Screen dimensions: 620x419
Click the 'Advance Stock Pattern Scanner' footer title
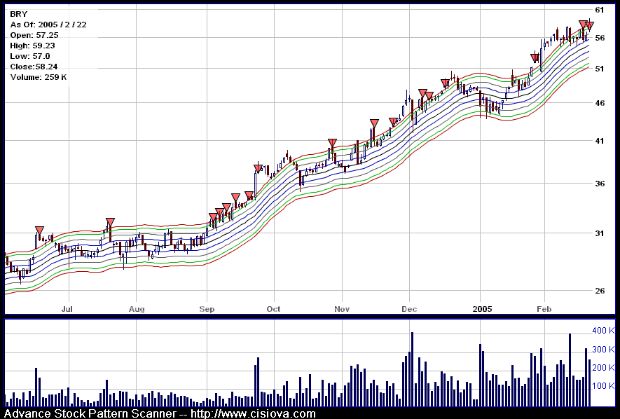(90, 414)
